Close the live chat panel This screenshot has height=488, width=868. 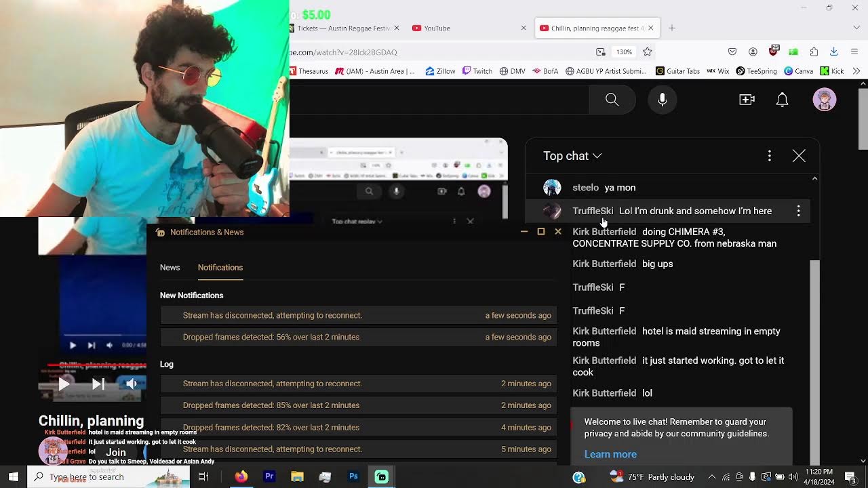click(799, 156)
